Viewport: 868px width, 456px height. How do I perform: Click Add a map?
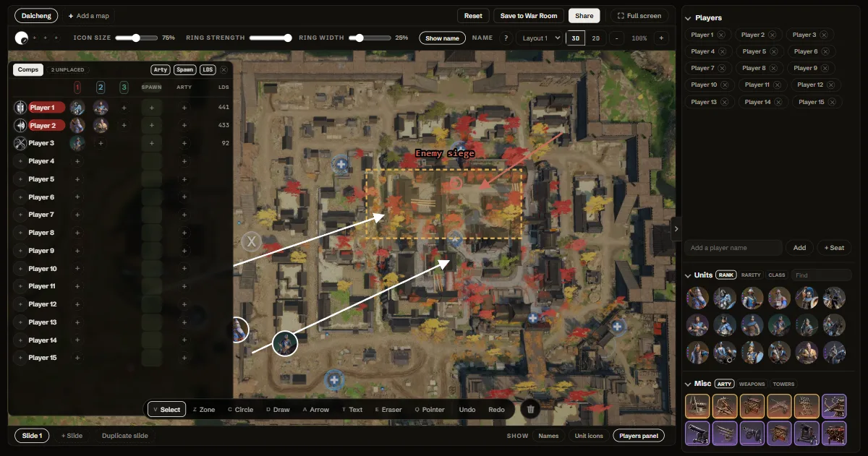(88, 16)
